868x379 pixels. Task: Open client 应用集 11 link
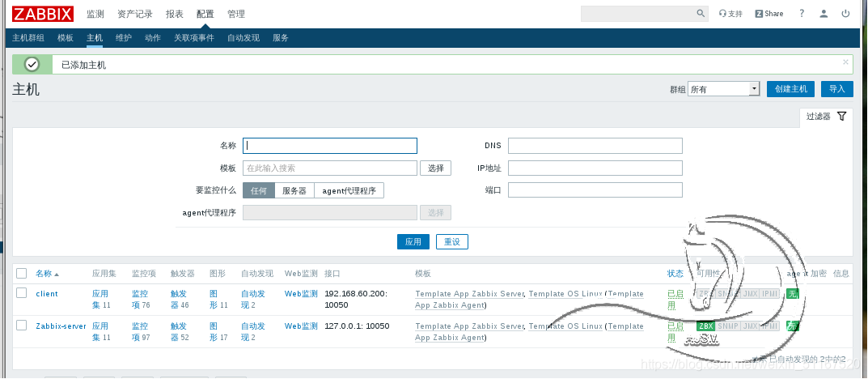(x=101, y=299)
